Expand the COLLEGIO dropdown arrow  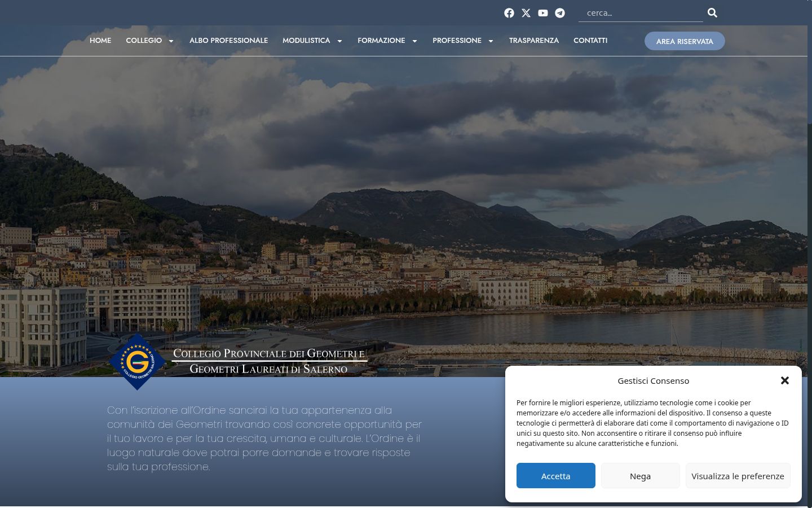(x=171, y=41)
